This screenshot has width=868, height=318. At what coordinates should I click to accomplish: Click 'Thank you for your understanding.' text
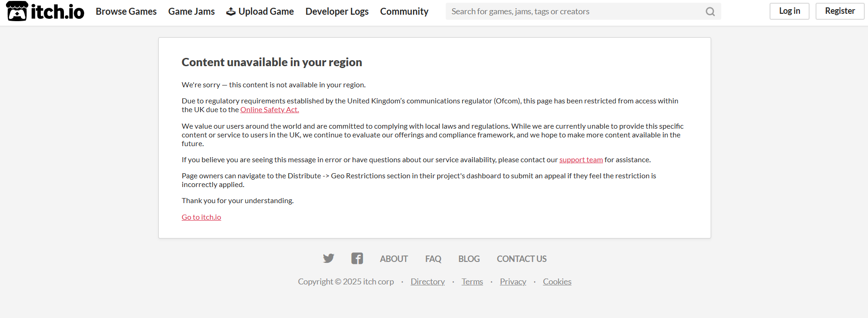[x=238, y=201]
